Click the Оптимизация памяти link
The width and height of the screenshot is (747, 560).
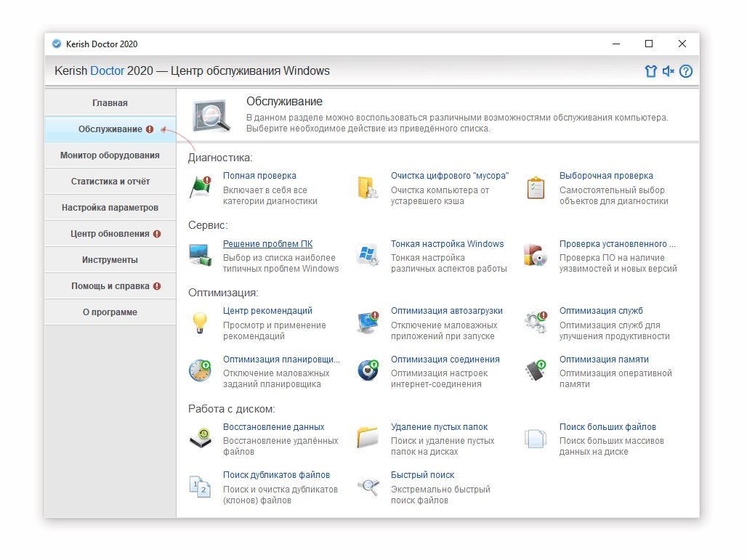point(604,360)
